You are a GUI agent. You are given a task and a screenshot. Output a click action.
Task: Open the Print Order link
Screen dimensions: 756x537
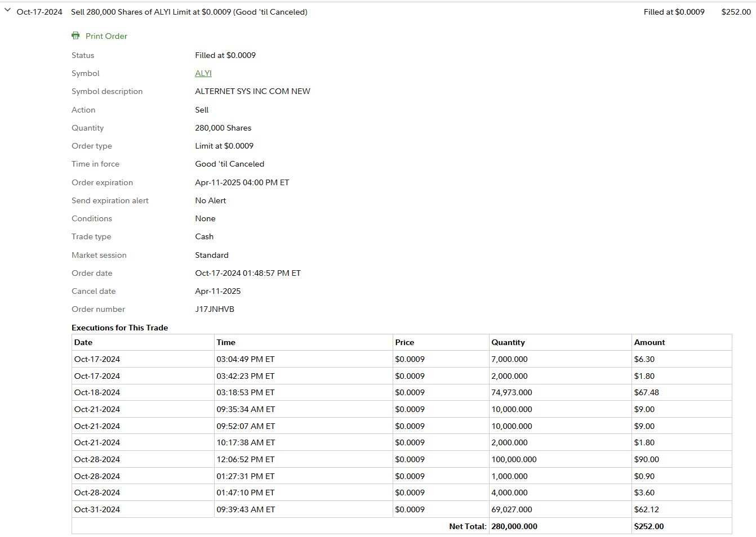(x=106, y=36)
